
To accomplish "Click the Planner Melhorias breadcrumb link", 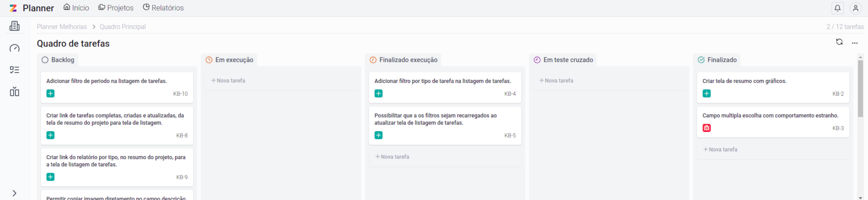I will point(62,27).
